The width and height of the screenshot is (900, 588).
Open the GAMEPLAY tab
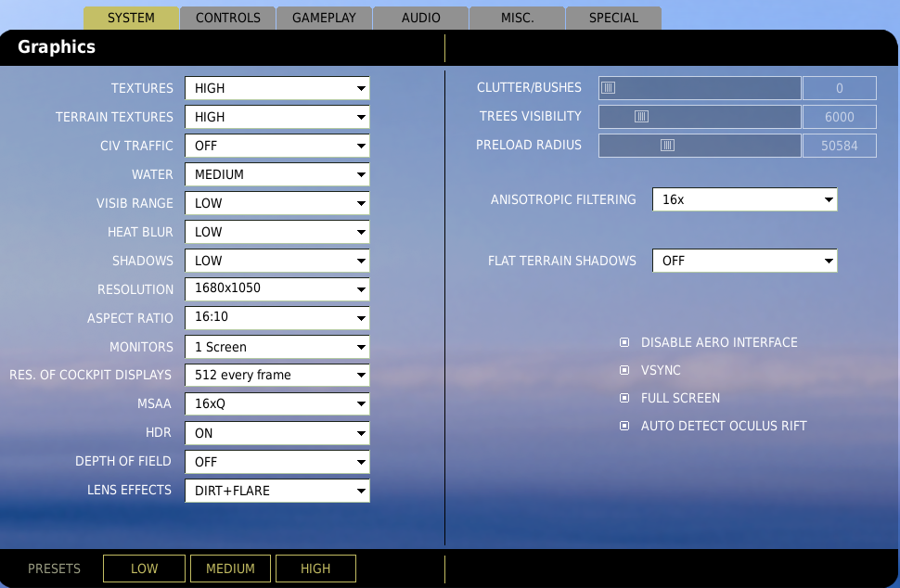tap(325, 18)
